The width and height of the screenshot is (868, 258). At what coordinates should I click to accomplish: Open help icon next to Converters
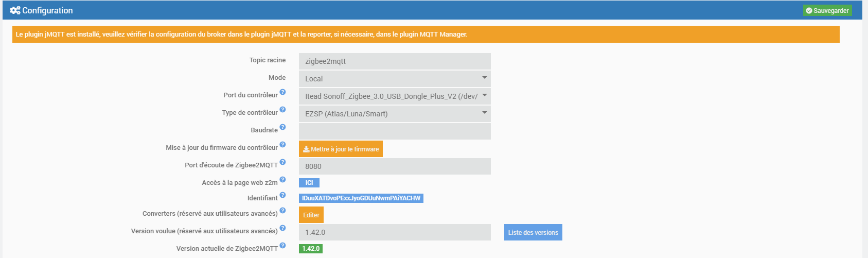[282, 211]
